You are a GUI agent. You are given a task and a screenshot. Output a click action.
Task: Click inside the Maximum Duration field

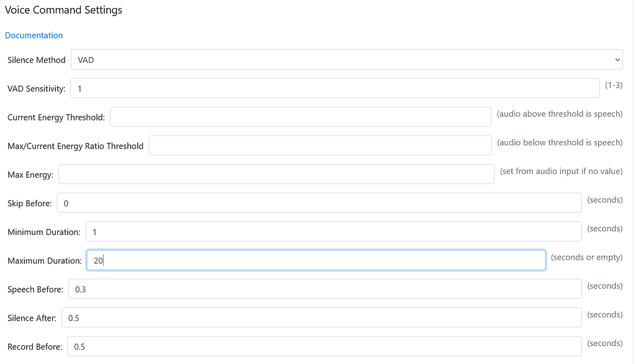(316, 260)
